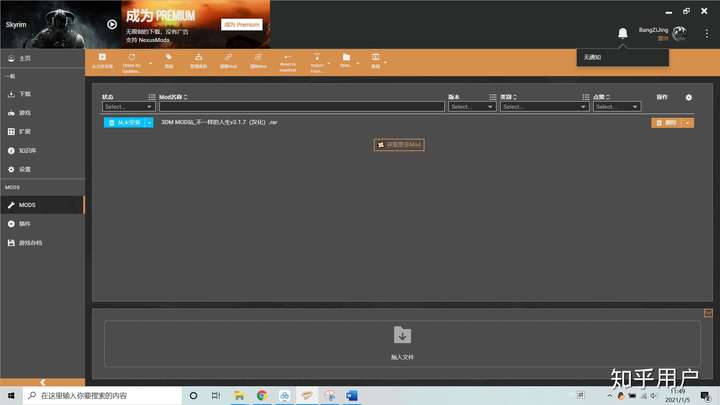This screenshot has height=405, width=720.
Task: Click the tag icon in the mods toolbar
Action: [169, 61]
